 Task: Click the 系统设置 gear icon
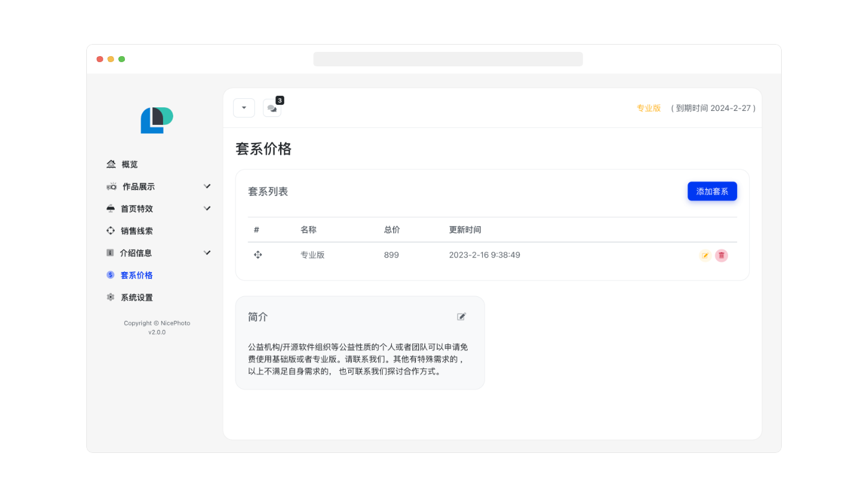click(110, 297)
